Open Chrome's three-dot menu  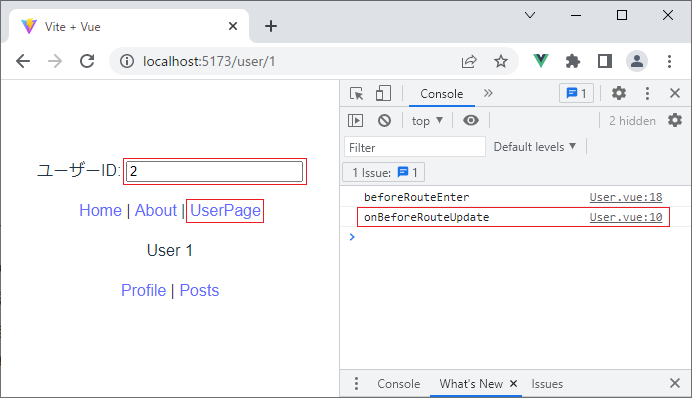(669, 61)
